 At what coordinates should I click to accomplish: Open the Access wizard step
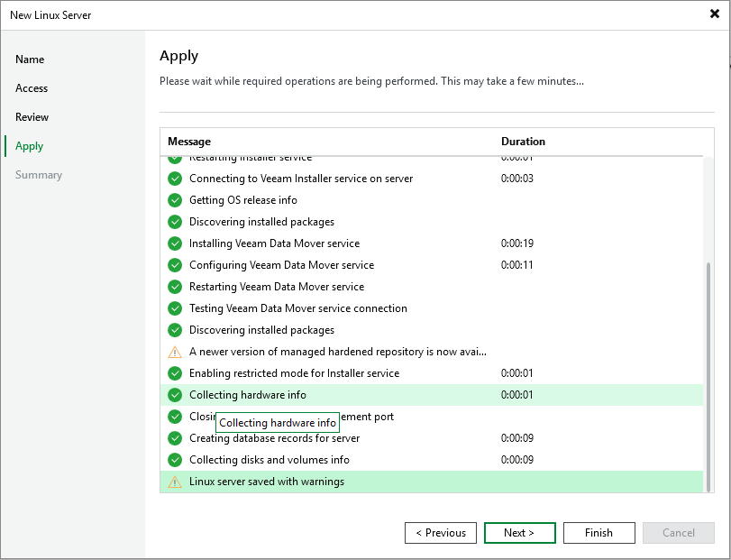click(x=32, y=88)
